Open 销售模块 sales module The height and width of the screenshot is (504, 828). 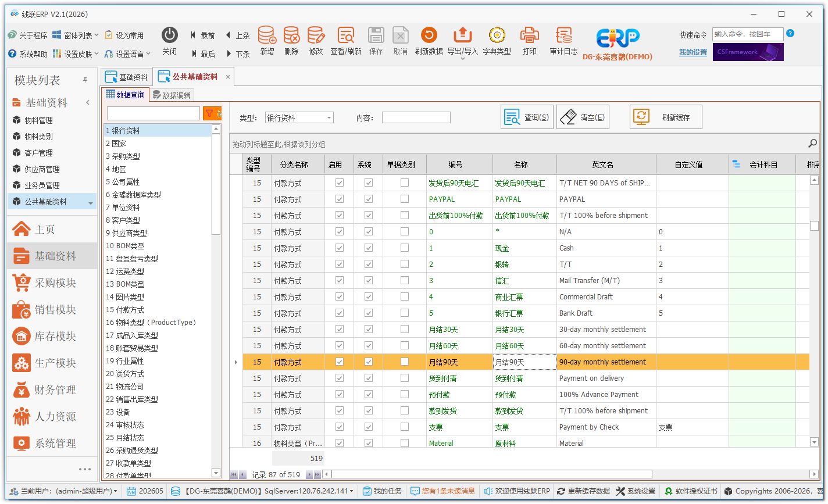click(x=52, y=310)
